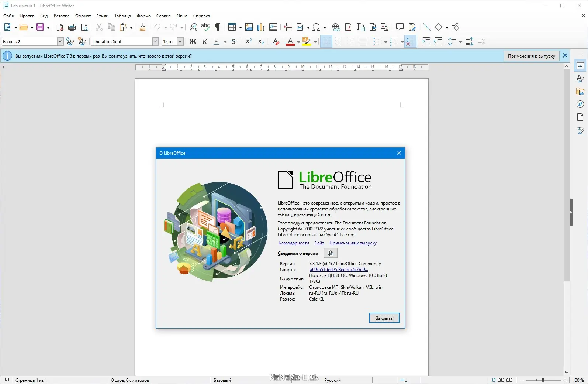Open the Properties sidebar deck
The image size is (588, 384).
tap(580, 66)
